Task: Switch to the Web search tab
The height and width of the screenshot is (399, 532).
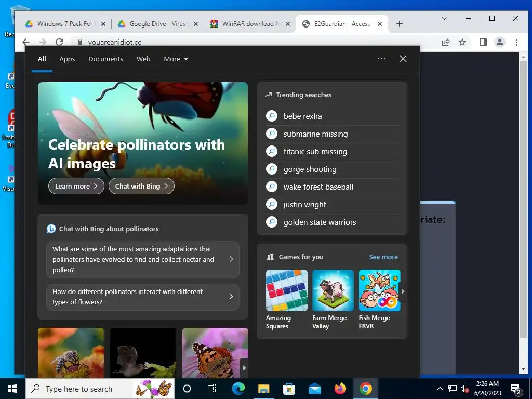Action: click(x=143, y=59)
